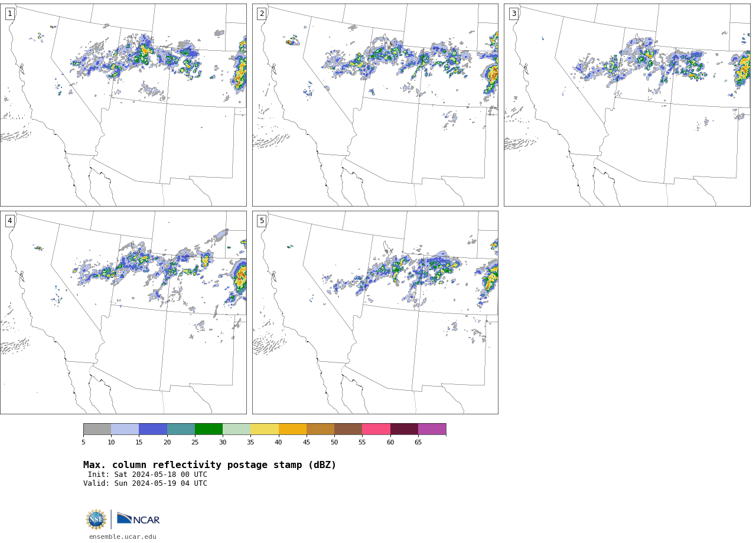Click the colorbar tick label 65

(418, 442)
